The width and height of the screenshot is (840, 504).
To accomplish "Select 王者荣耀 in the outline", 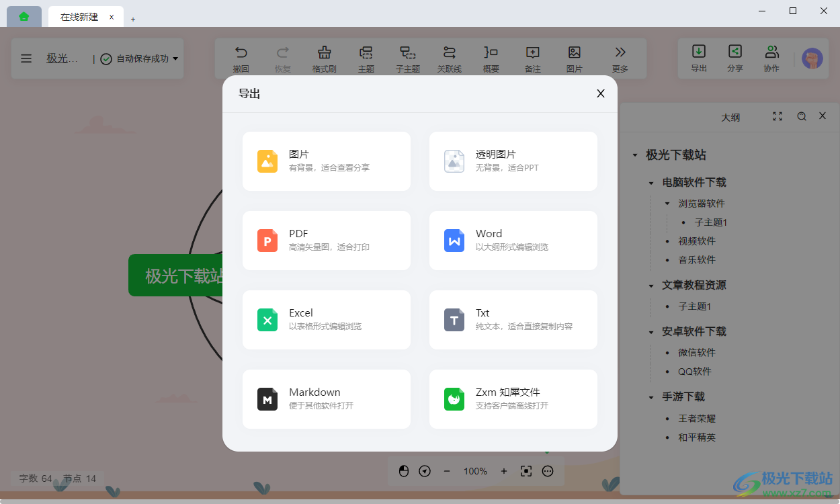I will point(697,419).
